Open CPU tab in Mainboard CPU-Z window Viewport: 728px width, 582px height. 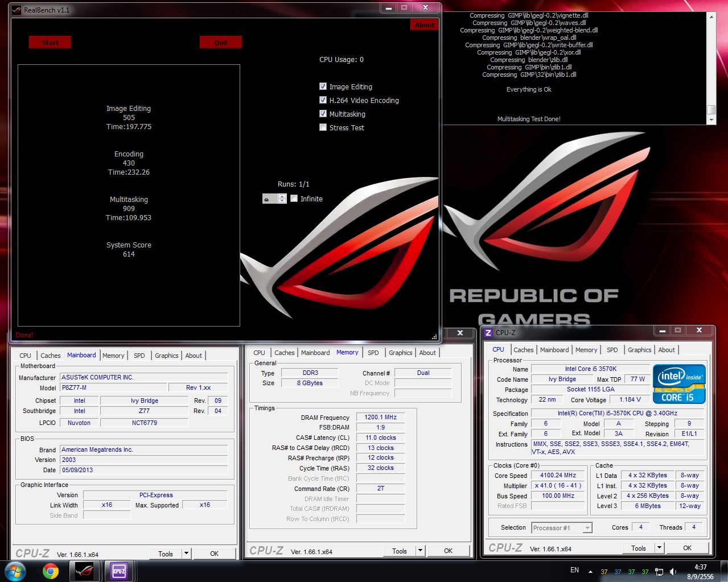tap(26, 356)
